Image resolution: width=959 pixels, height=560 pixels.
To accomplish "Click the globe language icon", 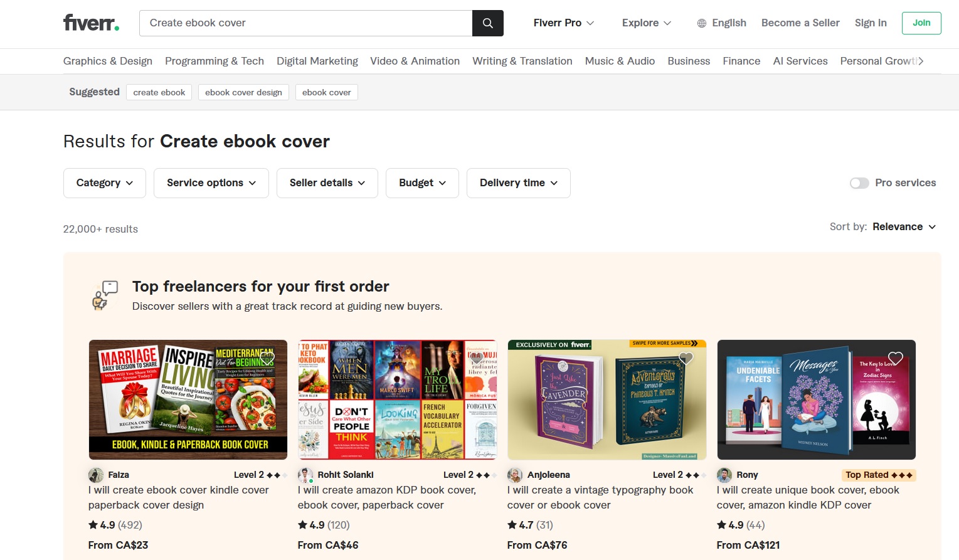I will [702, 23].
